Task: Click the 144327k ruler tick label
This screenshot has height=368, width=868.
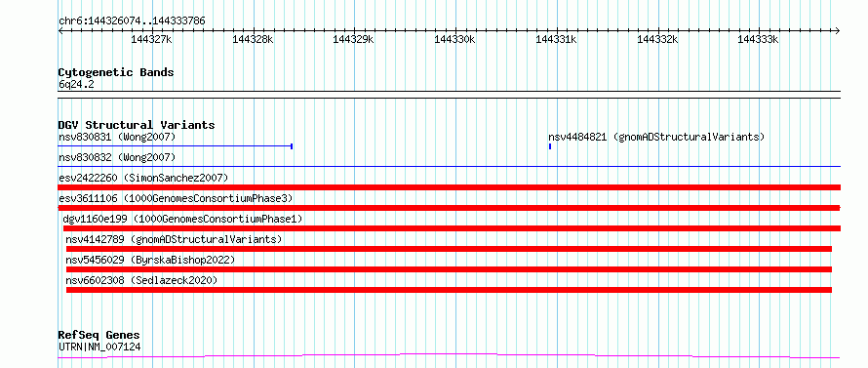Action: [152, 39]
